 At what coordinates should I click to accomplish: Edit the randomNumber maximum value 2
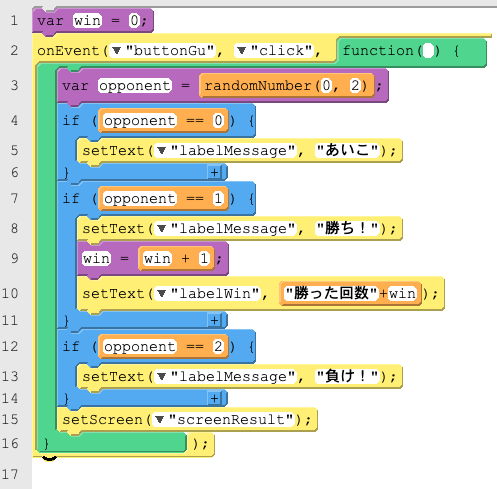[x=355, y=86]
